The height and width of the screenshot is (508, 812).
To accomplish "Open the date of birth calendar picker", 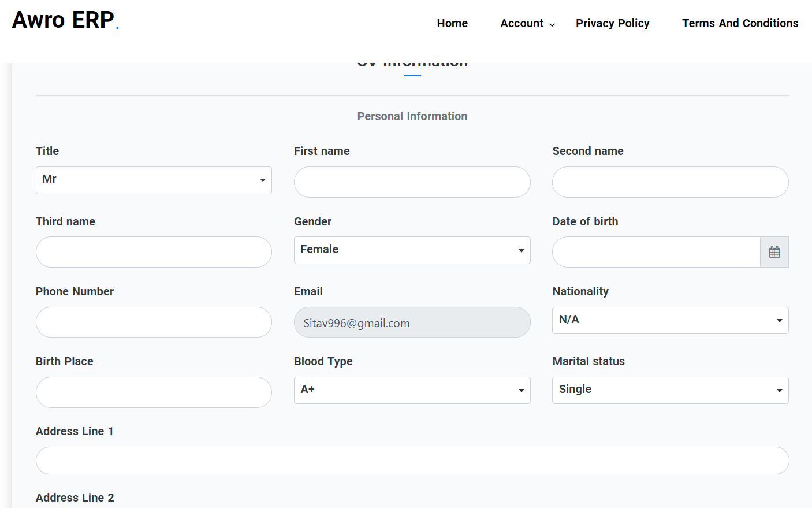I will [774, 252].
